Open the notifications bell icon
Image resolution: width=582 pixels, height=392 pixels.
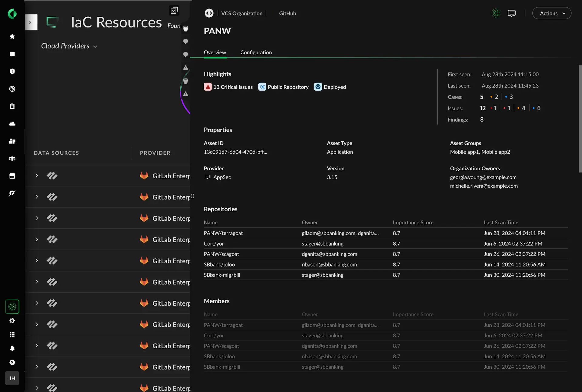pyautogui.click(x=12, y=348)
